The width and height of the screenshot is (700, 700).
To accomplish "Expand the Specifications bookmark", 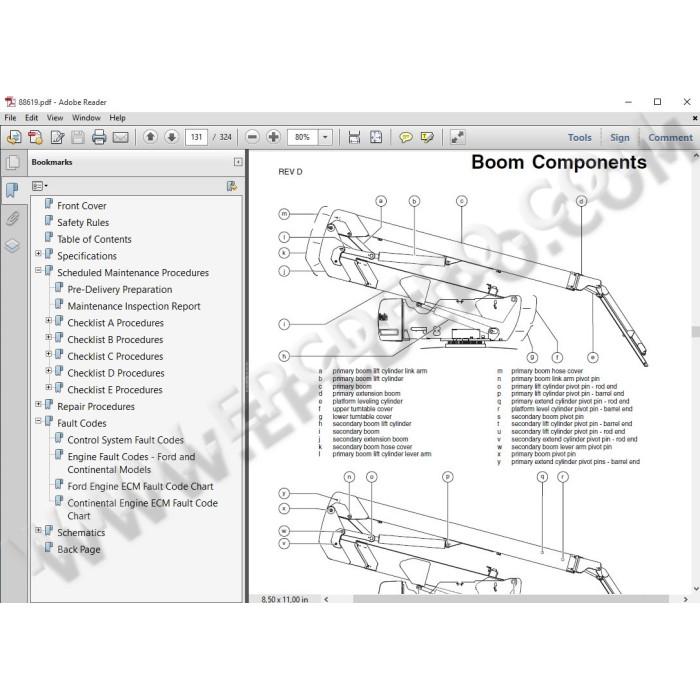I will point(38,253).
